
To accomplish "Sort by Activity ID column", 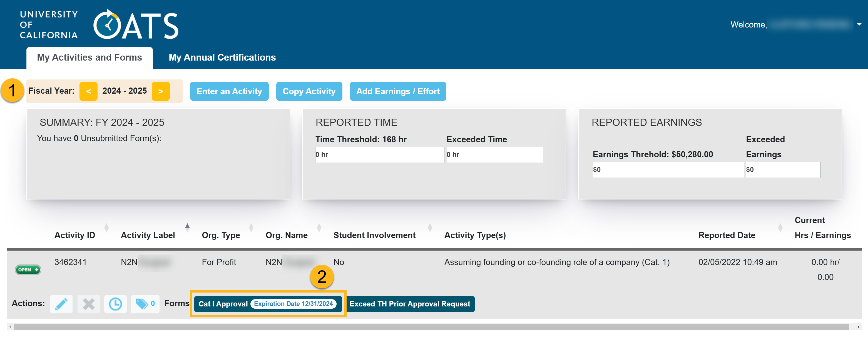I will click(x=75, y=235).
